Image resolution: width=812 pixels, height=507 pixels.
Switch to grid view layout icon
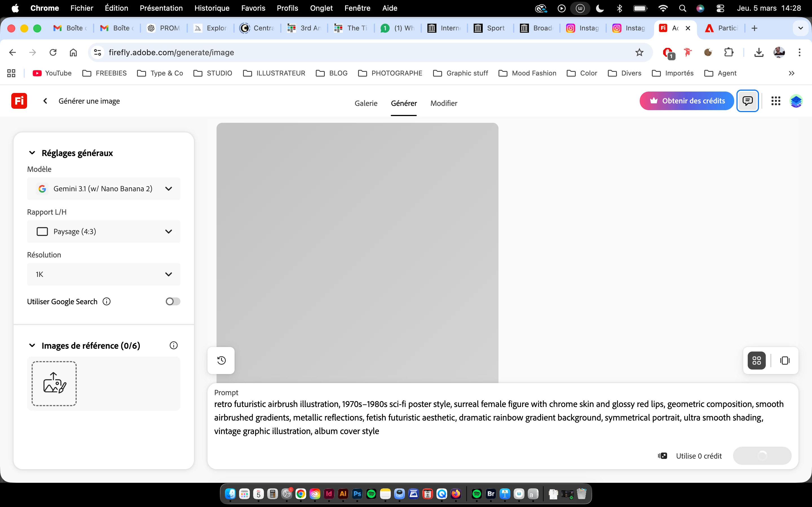coord(757,361)
